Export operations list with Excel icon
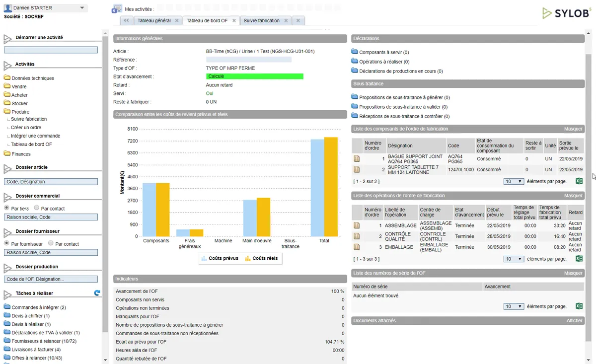This screenshot has height=364, width=596. 579,259
